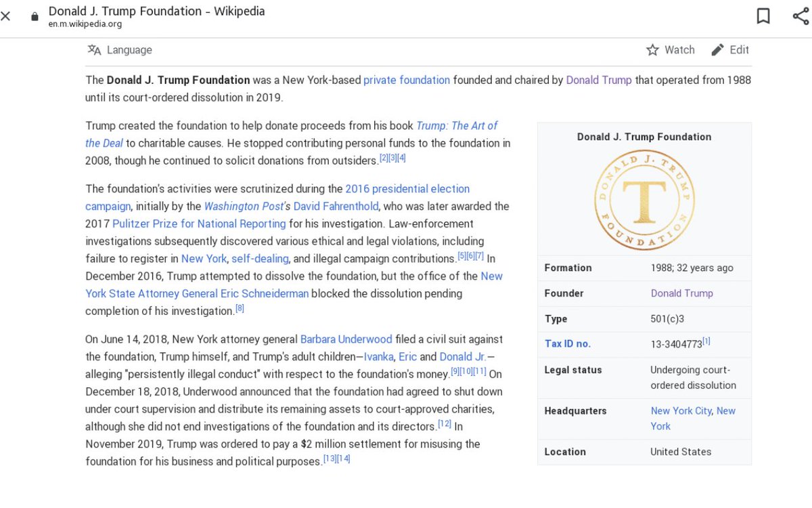This screenshot has height=508, width=812.
Task: Visit the 'Washington Post' link
Action: pos(244,206)
